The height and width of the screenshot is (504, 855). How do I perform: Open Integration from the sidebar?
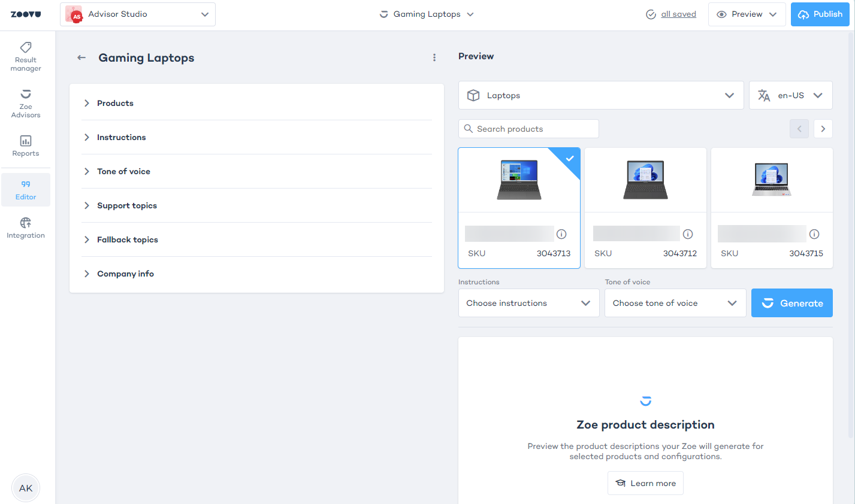pyautogui.click(x=26, y=228)
